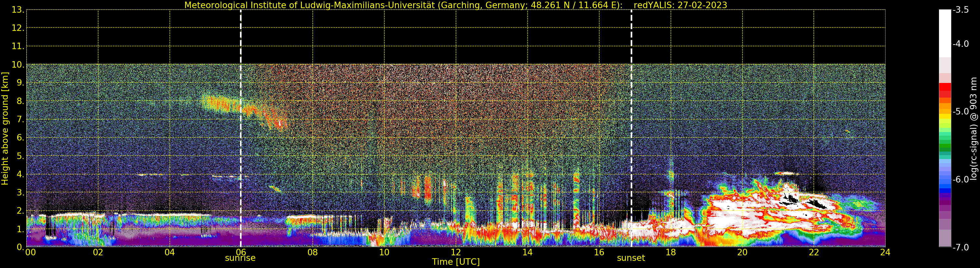Click the time axis tick label "08"
The width and height of the screenshot is (980, 268).
coord(313,252)
